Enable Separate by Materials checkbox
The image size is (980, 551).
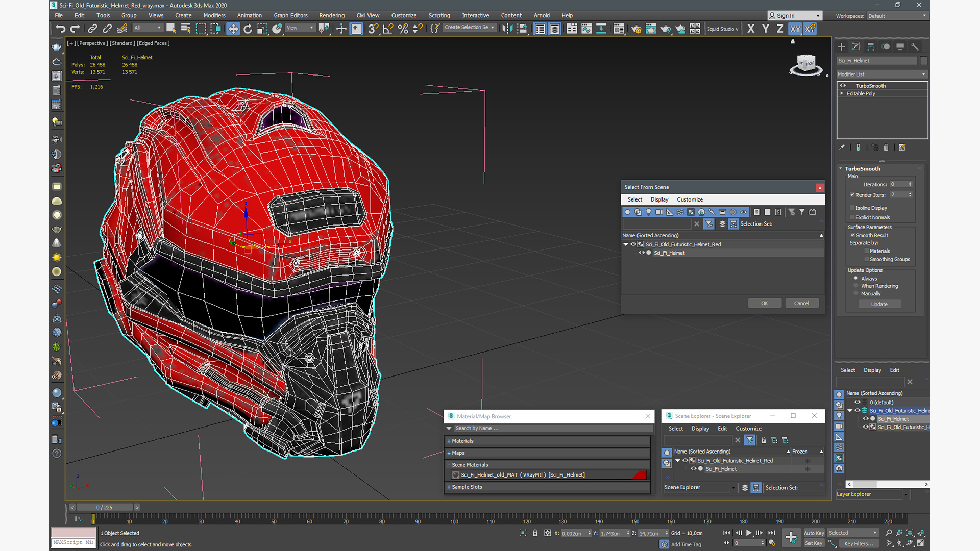pyautogui.click(x=867, y=251)
